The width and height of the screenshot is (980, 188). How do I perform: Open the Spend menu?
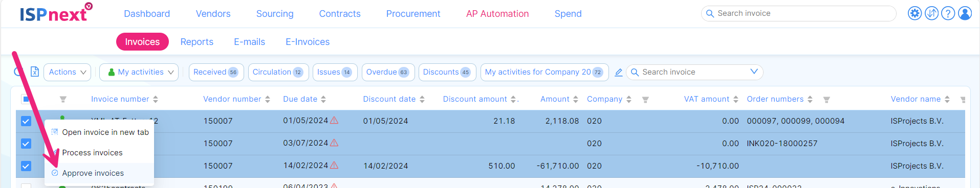[x=568, y=14]
